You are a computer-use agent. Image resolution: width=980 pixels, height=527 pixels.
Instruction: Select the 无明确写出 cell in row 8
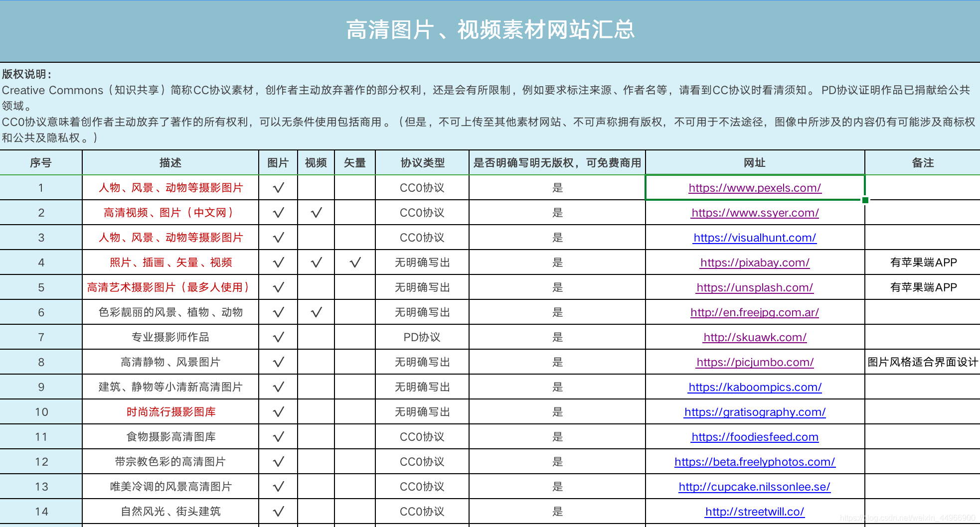coord(422,362)
